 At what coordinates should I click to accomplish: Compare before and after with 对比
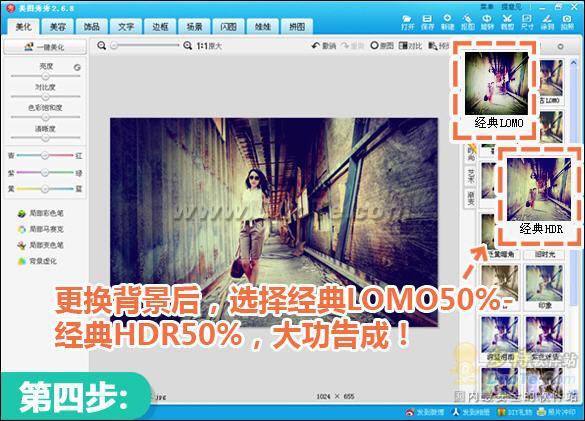(410, 46)
